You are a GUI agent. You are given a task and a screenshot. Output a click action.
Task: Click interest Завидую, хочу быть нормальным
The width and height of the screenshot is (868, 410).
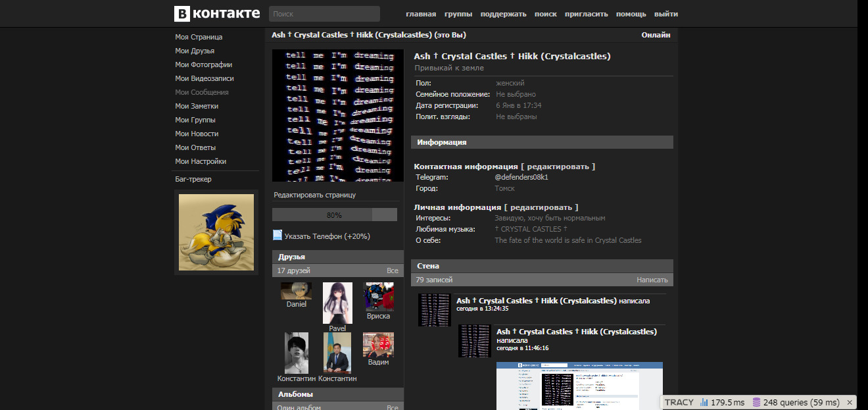pos(550,218)
